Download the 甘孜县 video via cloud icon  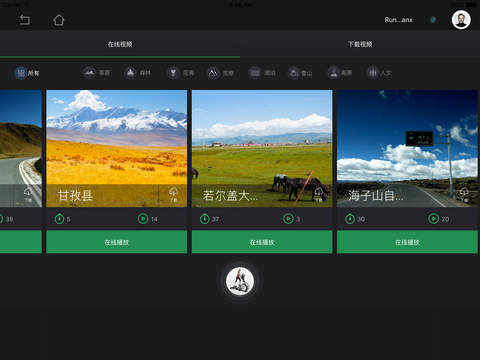coord(173,195)
